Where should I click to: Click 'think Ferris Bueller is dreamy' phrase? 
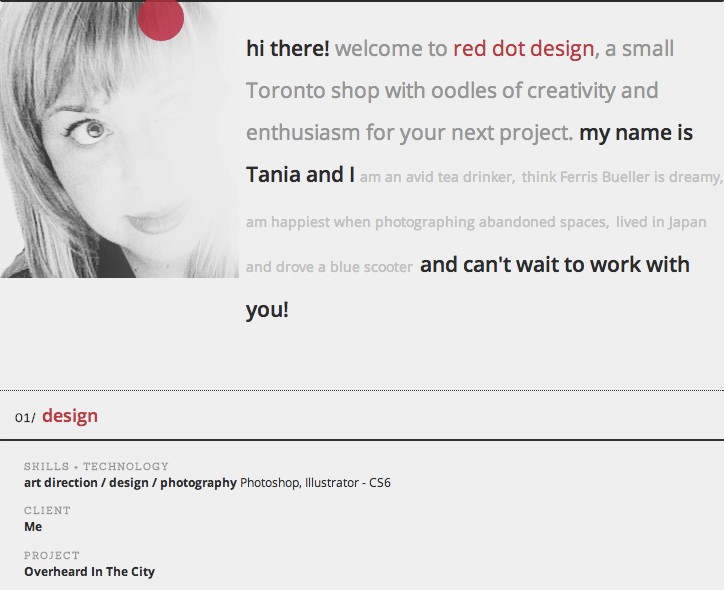coord(622,177)
